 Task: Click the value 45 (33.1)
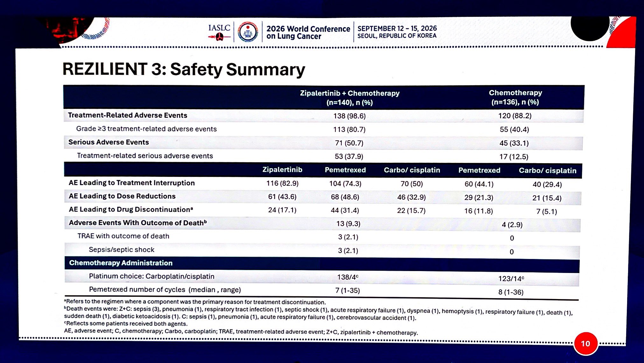point(514,143)
